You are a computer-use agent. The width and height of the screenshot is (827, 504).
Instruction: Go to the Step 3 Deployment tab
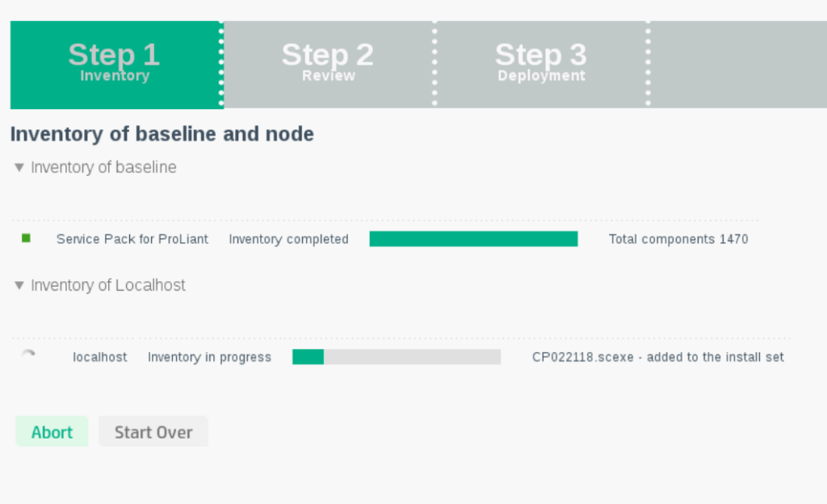(x=541, y=64)
